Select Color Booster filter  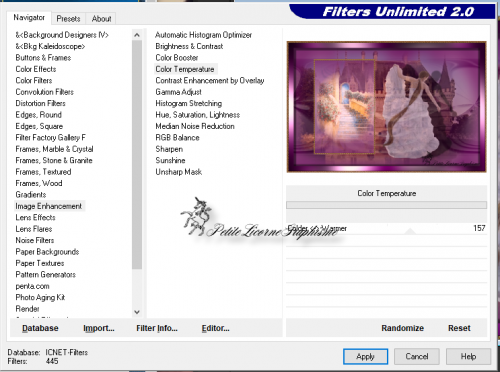(177, 58)
